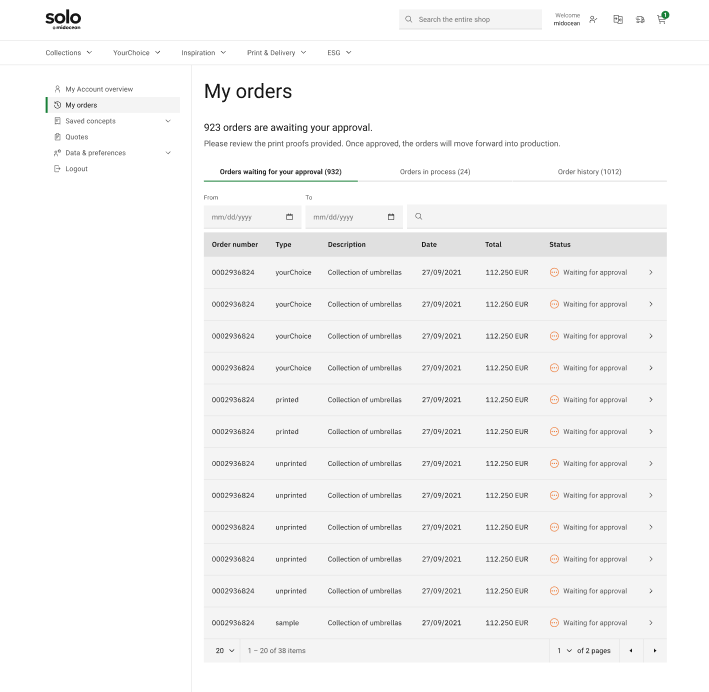Click the Total column header
This screenshot has height=692, width=709.
[x=493, y=244]
